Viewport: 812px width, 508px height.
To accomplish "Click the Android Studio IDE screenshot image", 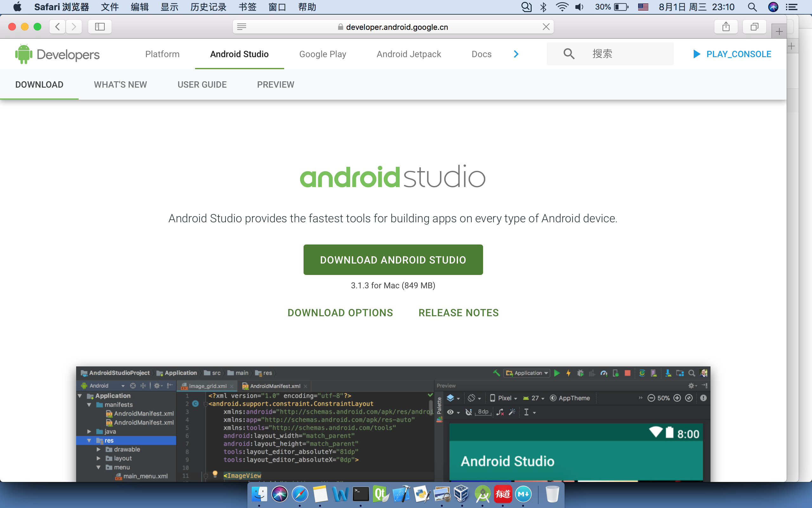I will [x=393, y=424].
